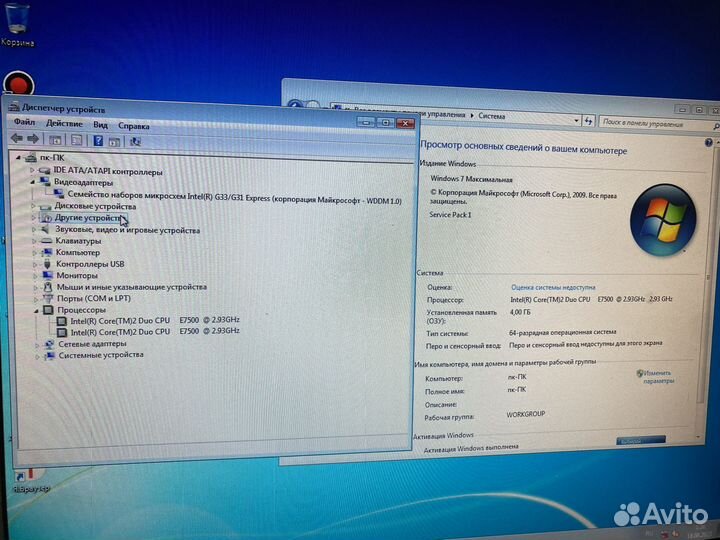720x540 pixels.
Task: Click the Компьютер category icon
Action: click(x=47, y=252)
